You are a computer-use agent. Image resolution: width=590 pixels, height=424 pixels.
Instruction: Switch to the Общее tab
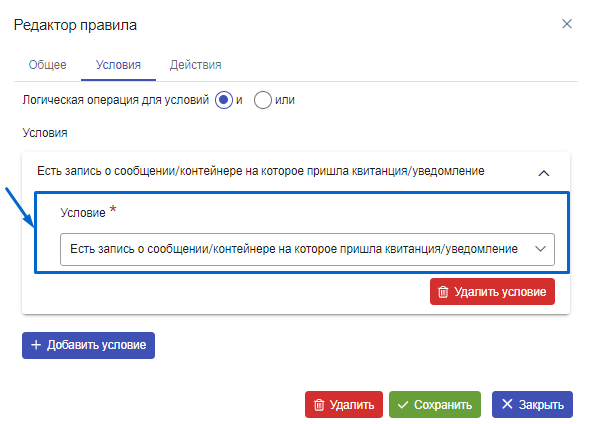[x=47, y=65]
